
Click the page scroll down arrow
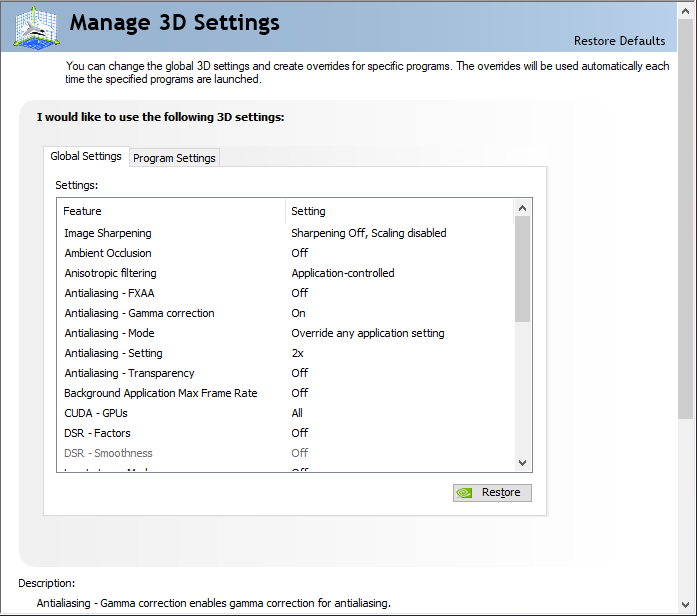coord(685,604)
